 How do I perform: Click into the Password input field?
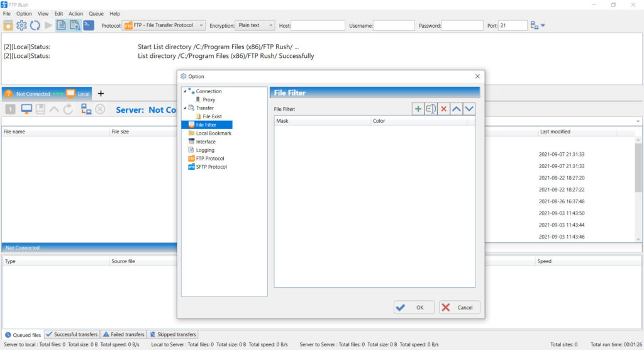(x=462, y=26)
